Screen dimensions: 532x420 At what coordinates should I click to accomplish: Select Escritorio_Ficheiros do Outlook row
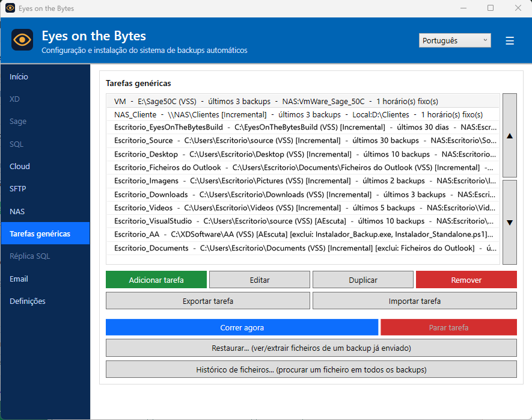point(303,167)
